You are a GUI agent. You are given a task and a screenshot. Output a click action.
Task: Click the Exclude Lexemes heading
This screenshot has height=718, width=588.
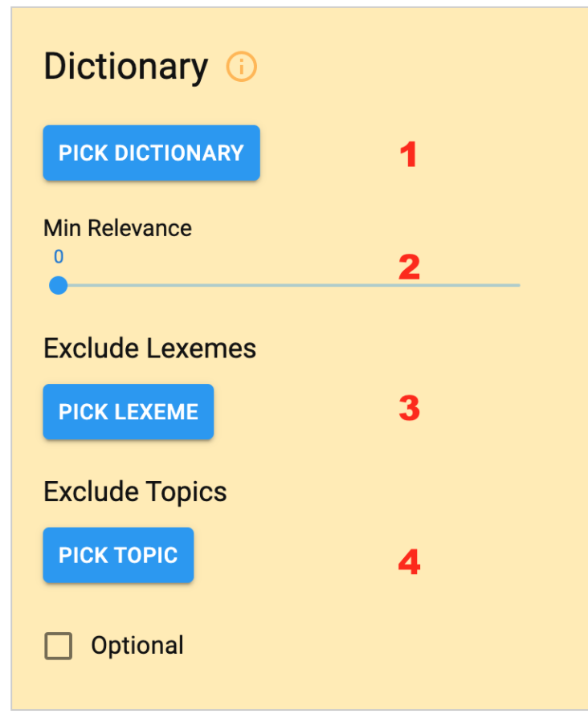tap(149, 349)
